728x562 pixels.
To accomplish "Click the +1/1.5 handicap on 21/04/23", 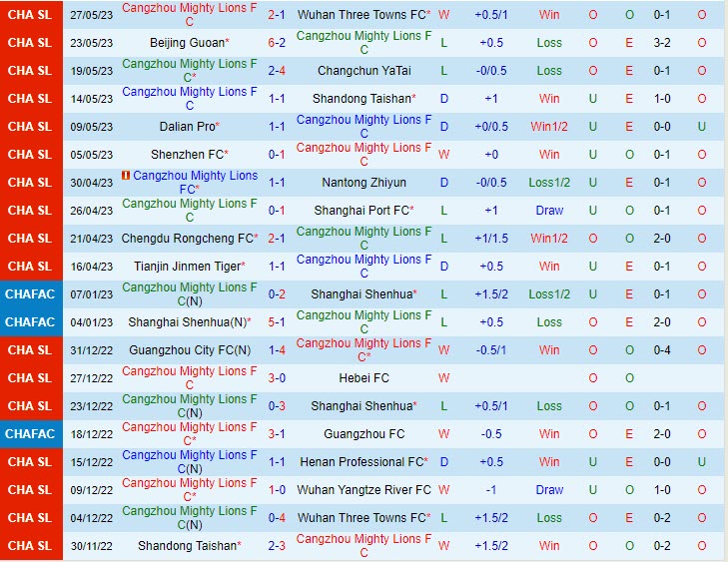I will 491,238.
